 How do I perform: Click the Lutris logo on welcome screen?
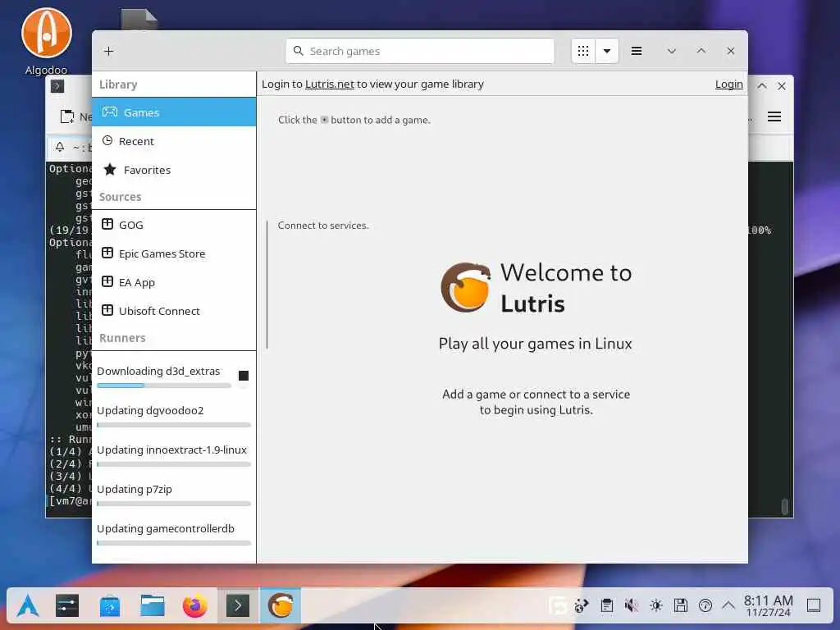466,287
